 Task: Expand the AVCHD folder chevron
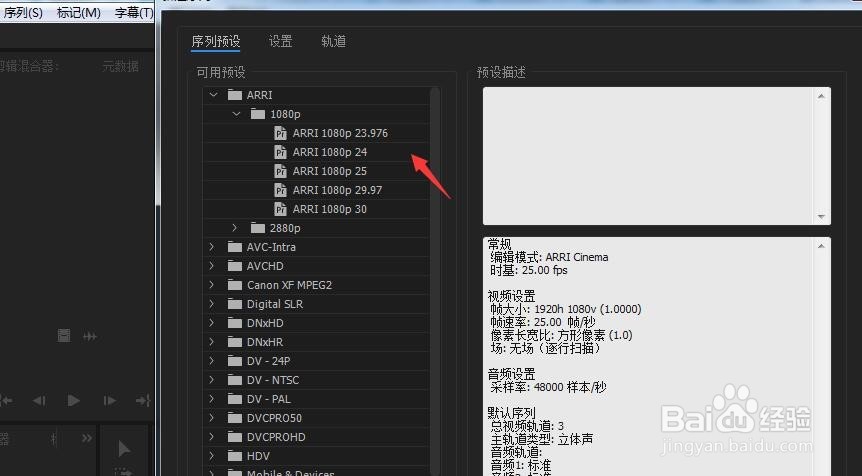click(x=212, y=265)
